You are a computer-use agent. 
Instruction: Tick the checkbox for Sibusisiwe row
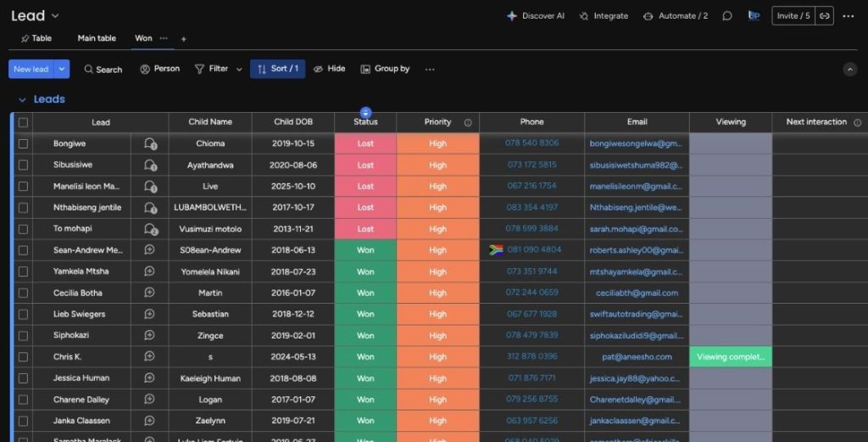click(23, 165)
